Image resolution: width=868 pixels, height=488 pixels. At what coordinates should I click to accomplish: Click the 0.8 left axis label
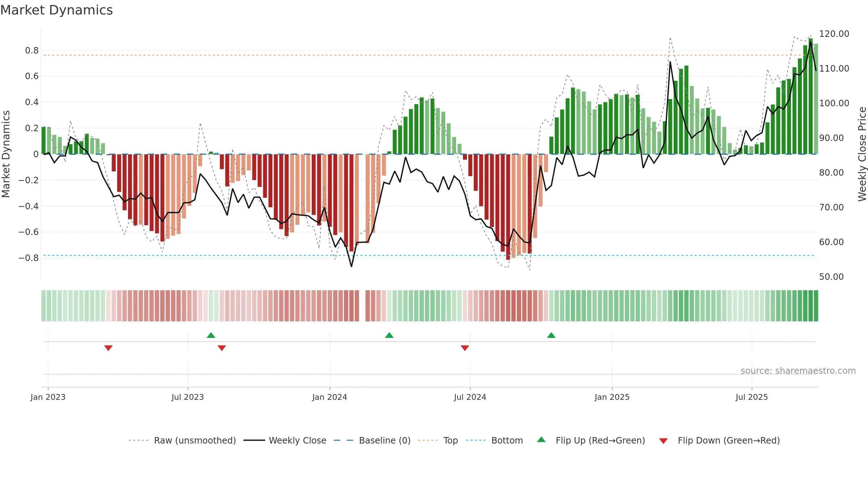coord(32,50)
